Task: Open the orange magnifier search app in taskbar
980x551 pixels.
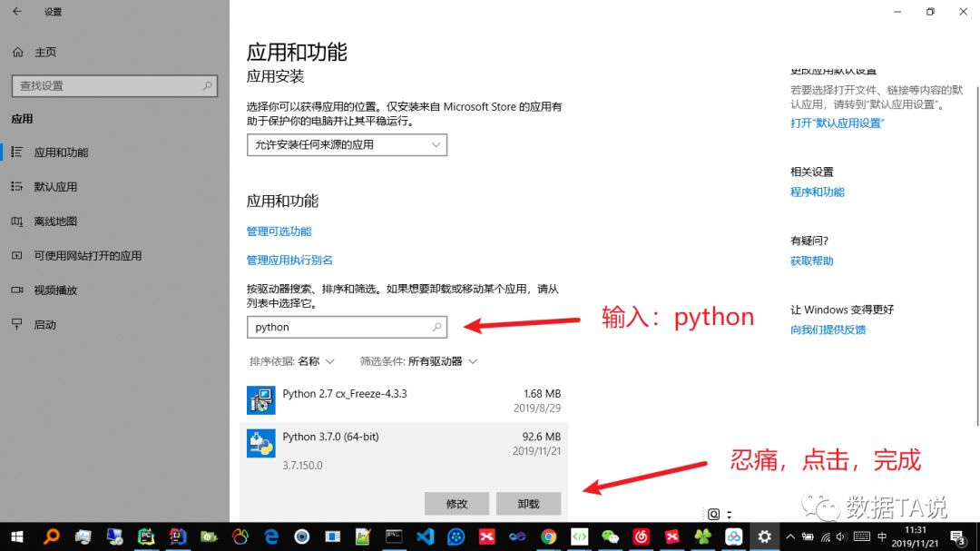Action: click(51, 536)
